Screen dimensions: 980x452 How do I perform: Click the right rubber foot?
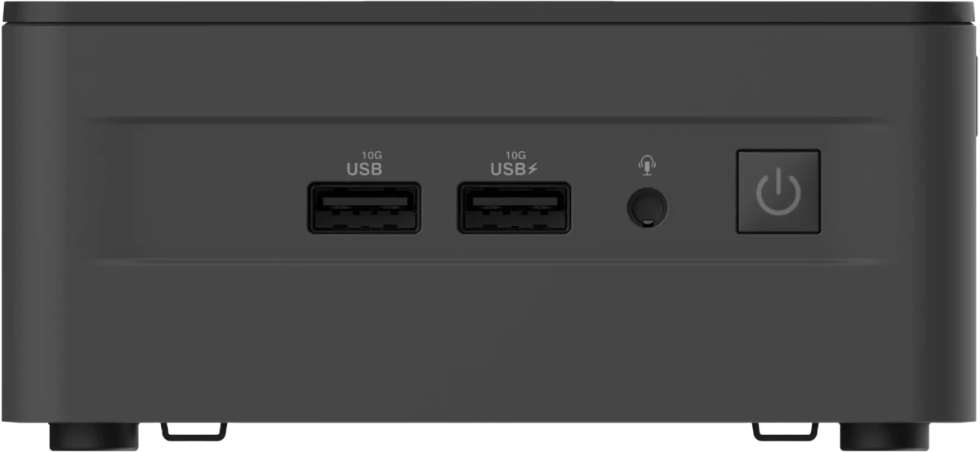tap(884, 436)
